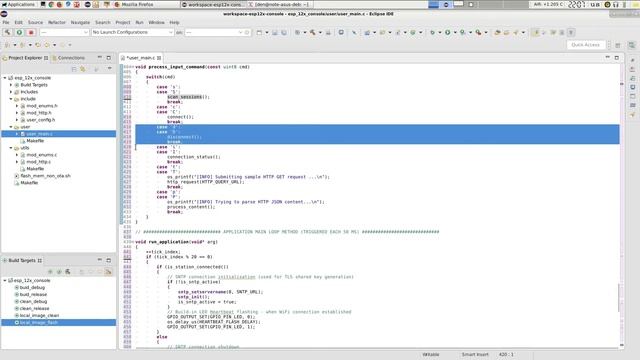Open the 'No Launch Configurations' dropdown
Screen dimensions: 640x360
click(x=132, y=32)
